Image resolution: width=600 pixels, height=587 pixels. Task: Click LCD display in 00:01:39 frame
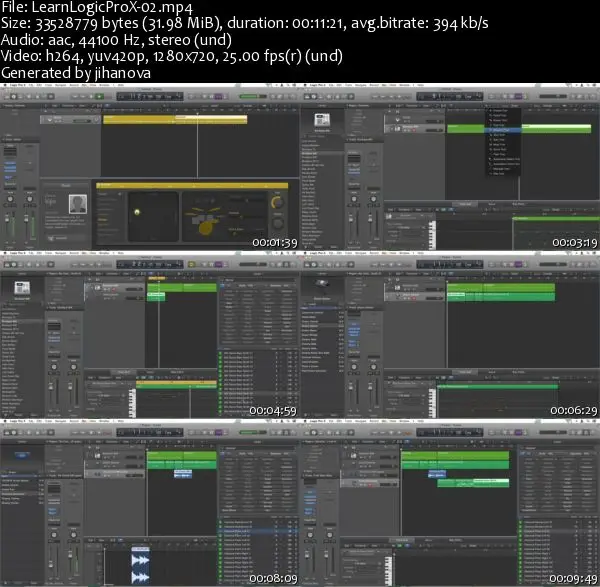150,96
